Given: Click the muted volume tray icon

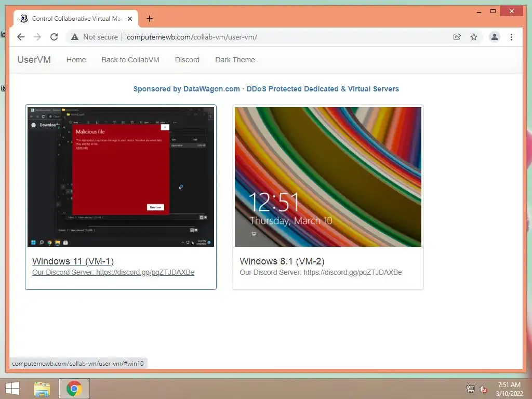Looking at the screenshot, I should pyautogui.click(x=483, y=389).
